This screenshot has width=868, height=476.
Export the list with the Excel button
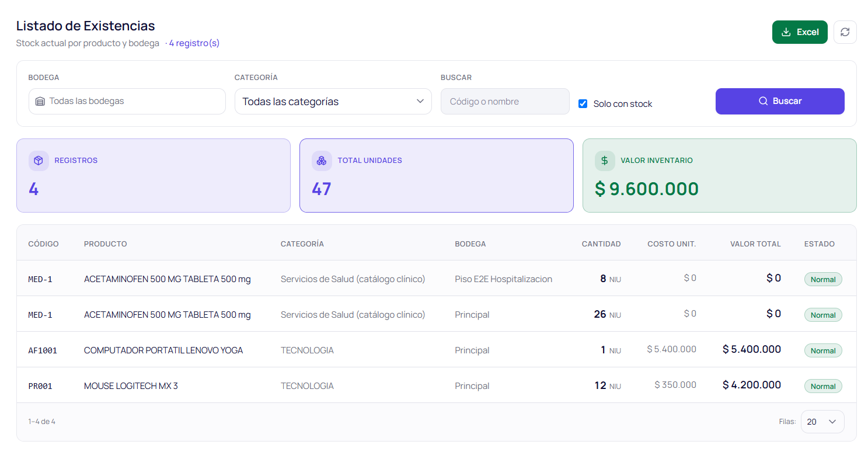800,32
